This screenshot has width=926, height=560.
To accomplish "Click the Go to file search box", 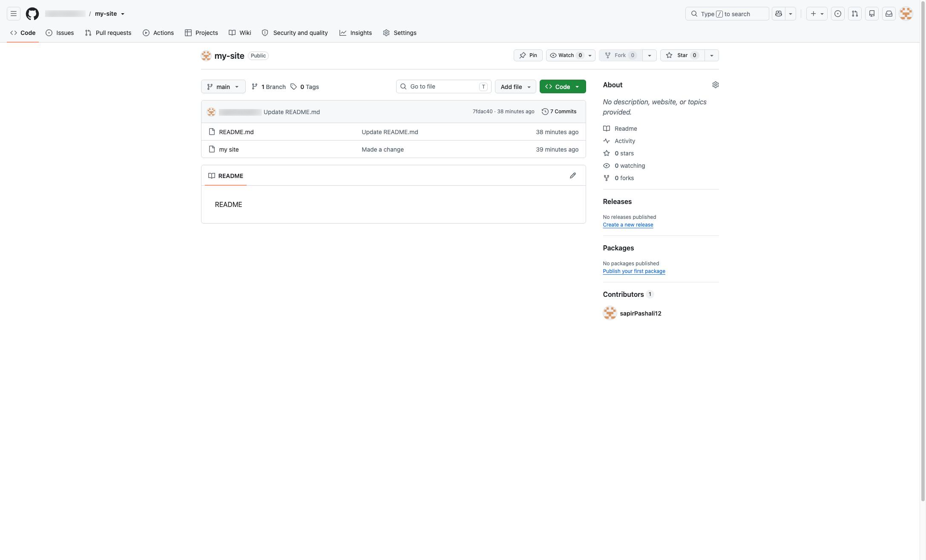I will tap(444, 86).
